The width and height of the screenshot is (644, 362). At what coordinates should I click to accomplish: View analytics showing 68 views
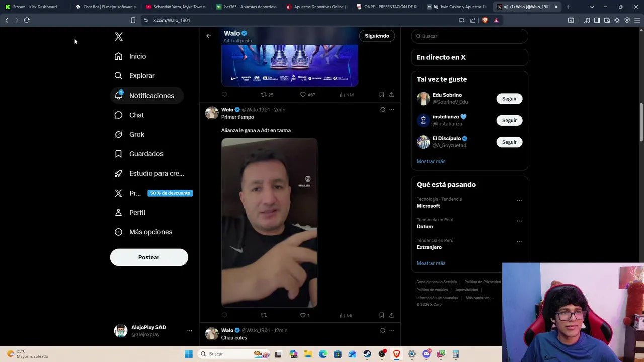(346, 315)
